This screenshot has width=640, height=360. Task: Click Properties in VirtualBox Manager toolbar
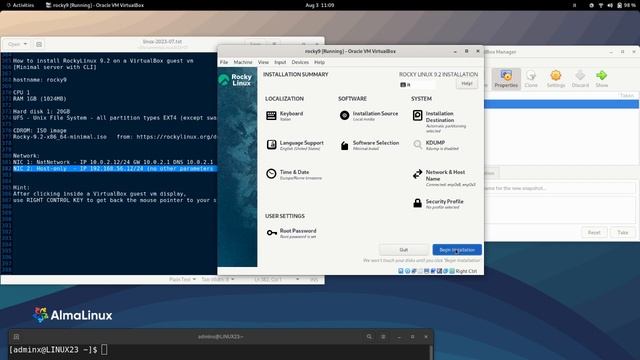(506, 79)
